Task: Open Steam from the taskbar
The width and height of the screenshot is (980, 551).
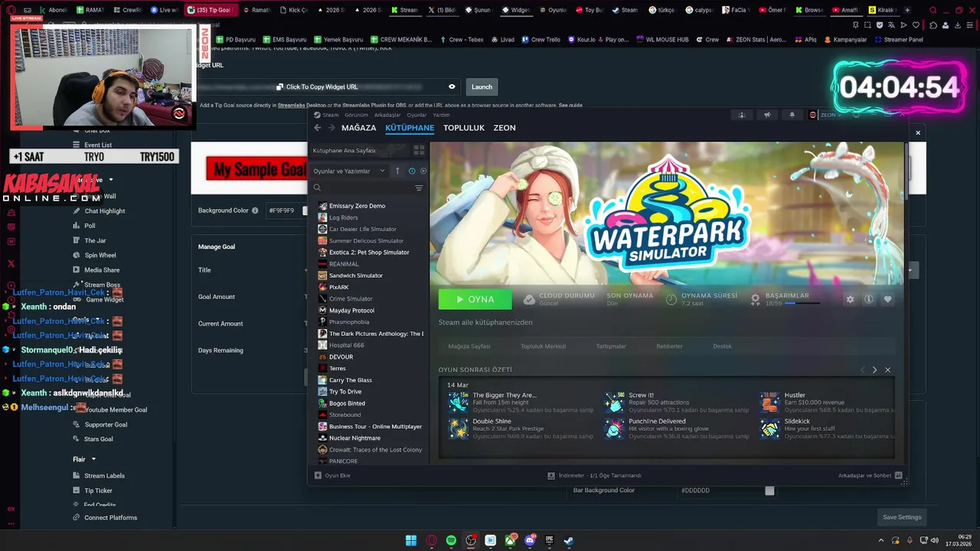Action: tap(569, 540)
